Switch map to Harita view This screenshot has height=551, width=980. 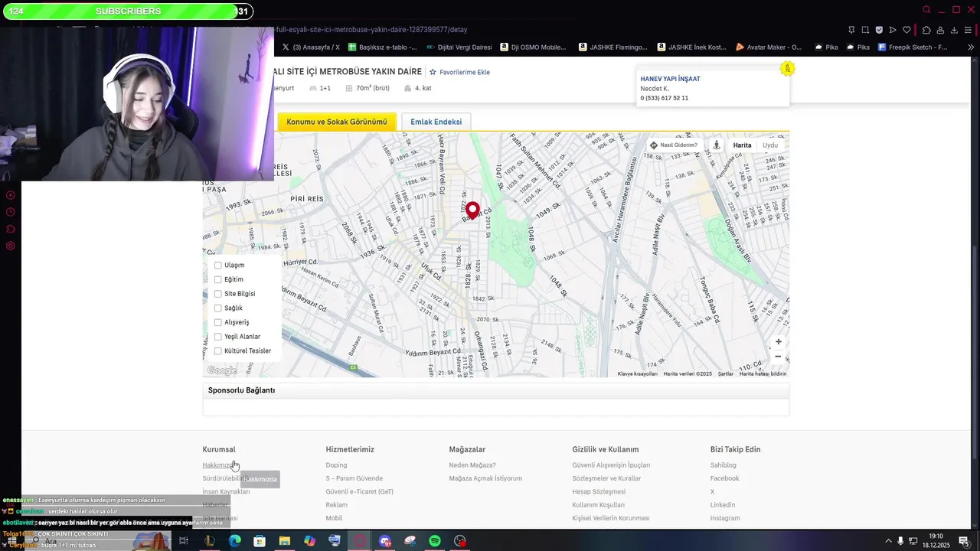point(742,145)
